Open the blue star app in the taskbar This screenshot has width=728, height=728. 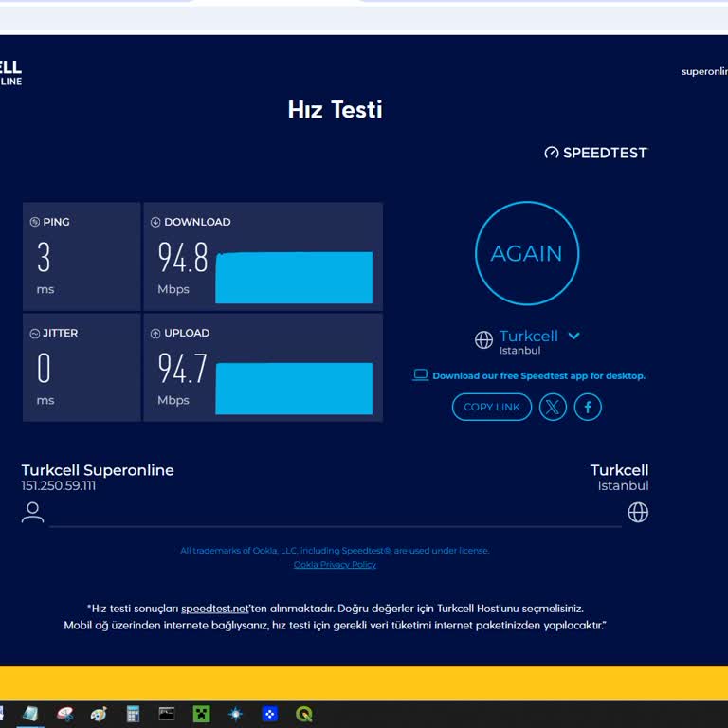click(235, 714)
